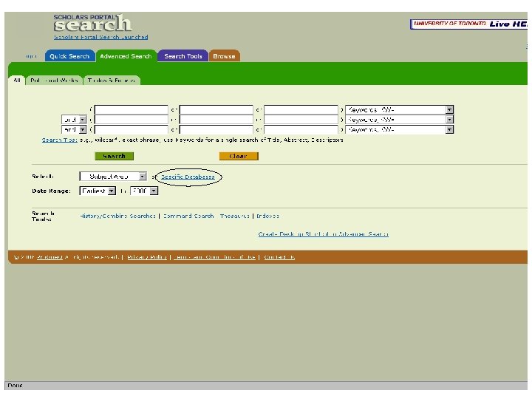Viewport: 532px width, 399px height.
Task: Click the 'Done' status bar text
Action: tap(15, 386)
